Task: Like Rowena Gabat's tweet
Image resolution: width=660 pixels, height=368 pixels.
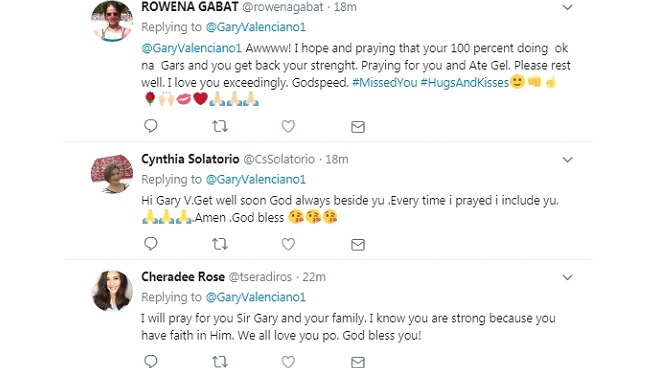Action: click(x=288, y=126)
